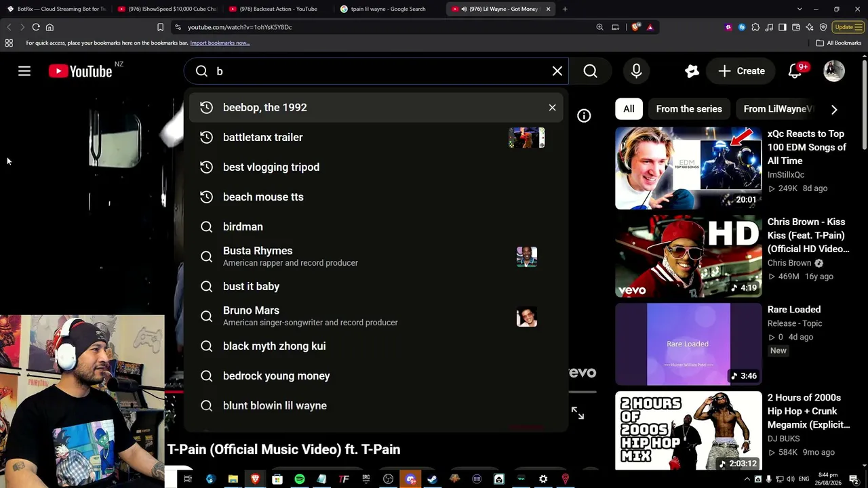Choose the 'best vlogging tripod' suggestion

tap(376, 167)
